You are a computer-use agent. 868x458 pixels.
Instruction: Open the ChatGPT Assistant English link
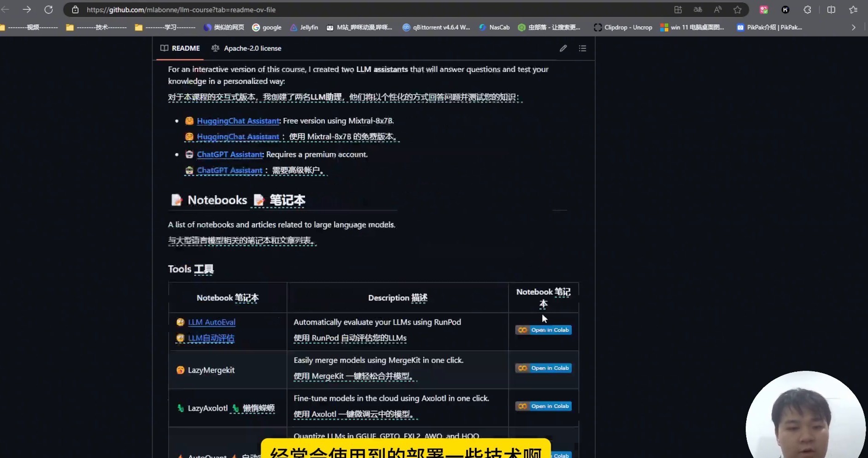[230, 155]
